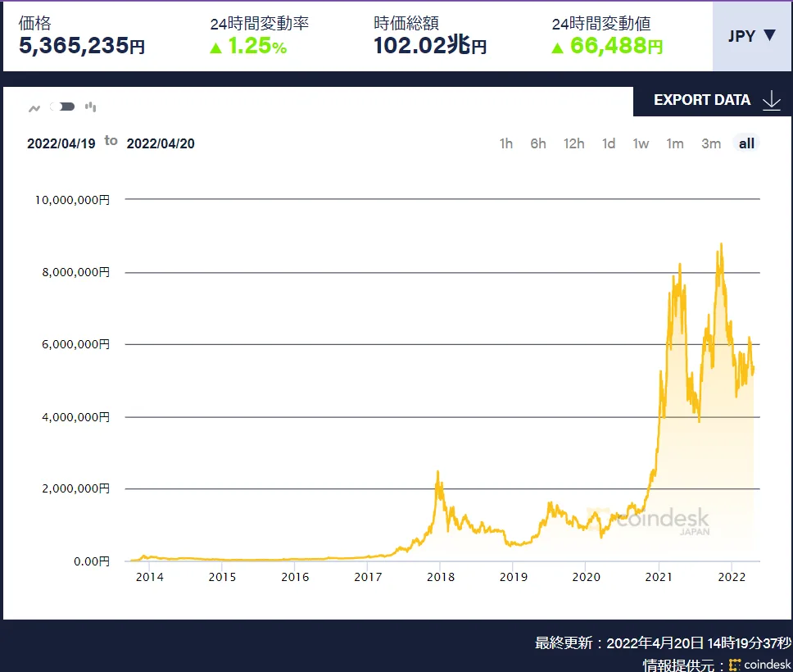793x672 pixels.
Task: Click the end date 2022/04/20
Action: click(161, 143)
